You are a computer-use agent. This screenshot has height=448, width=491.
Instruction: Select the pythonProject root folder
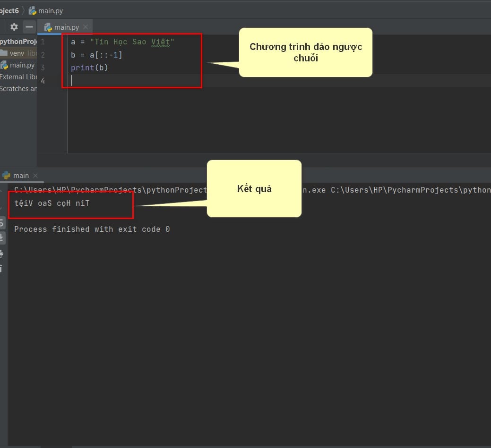point(18,42)
